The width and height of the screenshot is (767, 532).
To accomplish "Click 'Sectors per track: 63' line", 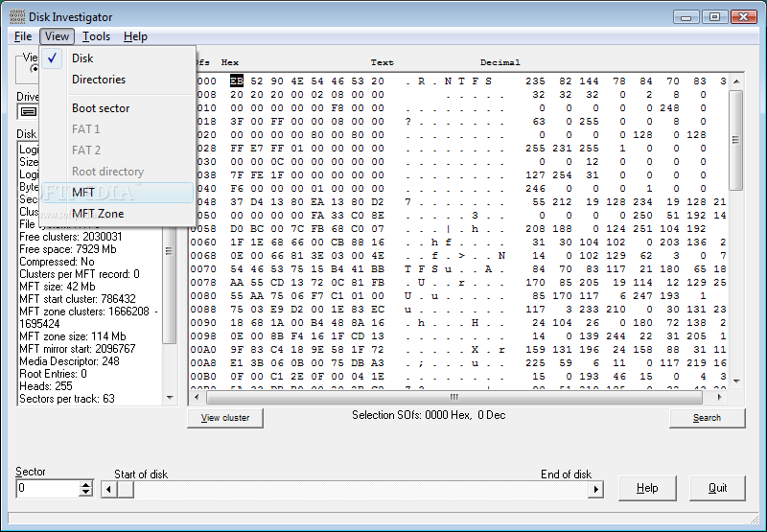I will tap(67, 399).
